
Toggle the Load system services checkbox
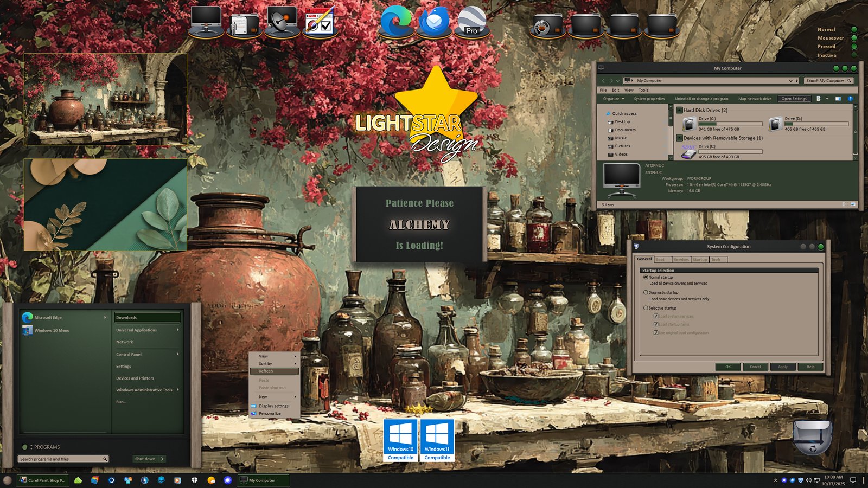pyautogui.click(x=656, y=316)
